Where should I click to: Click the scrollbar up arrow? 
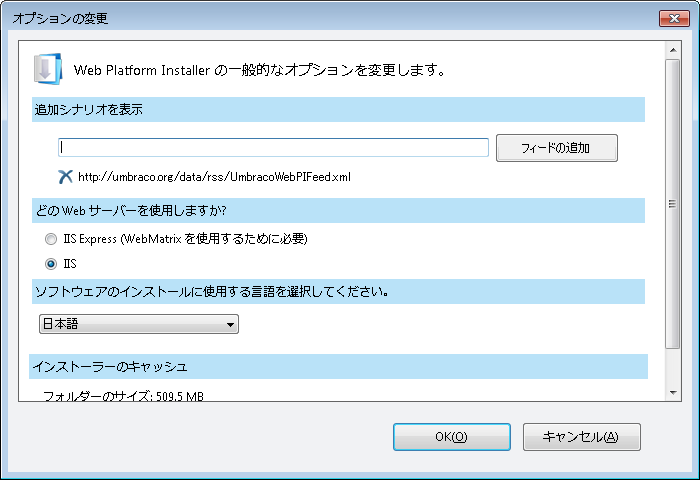click(x=673, y=50)
